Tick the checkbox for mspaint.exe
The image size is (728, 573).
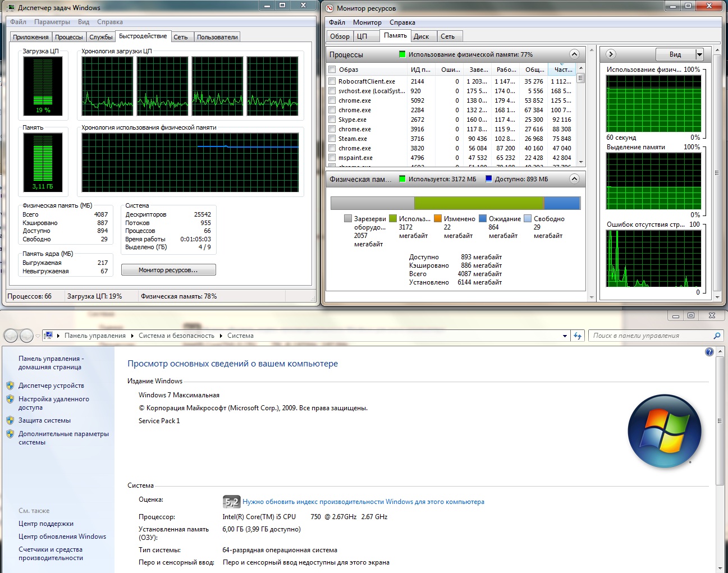click(332, 158)
